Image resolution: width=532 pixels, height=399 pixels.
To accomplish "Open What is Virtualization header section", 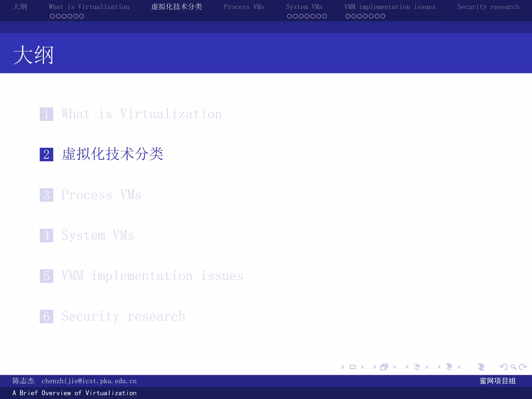I will pyautogui.click(x=89, y=7).
